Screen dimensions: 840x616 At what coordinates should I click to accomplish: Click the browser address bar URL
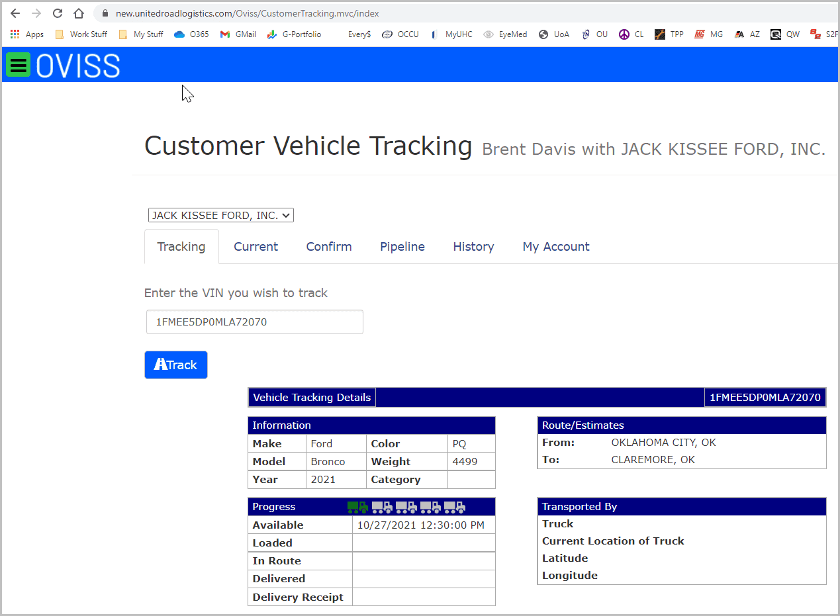pos(248,13)
